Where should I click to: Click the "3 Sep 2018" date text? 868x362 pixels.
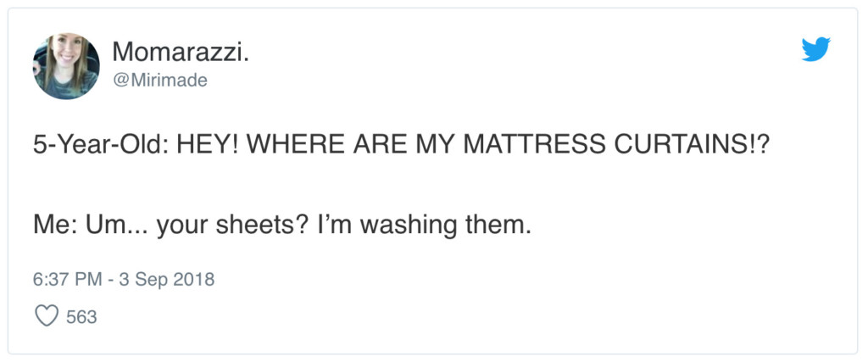(x=162, y=279)
